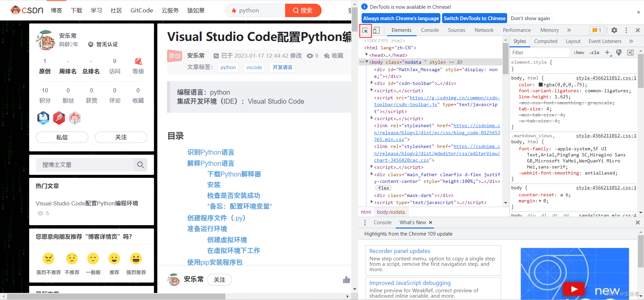Click the Styles Filter input field

pos(539,53)
